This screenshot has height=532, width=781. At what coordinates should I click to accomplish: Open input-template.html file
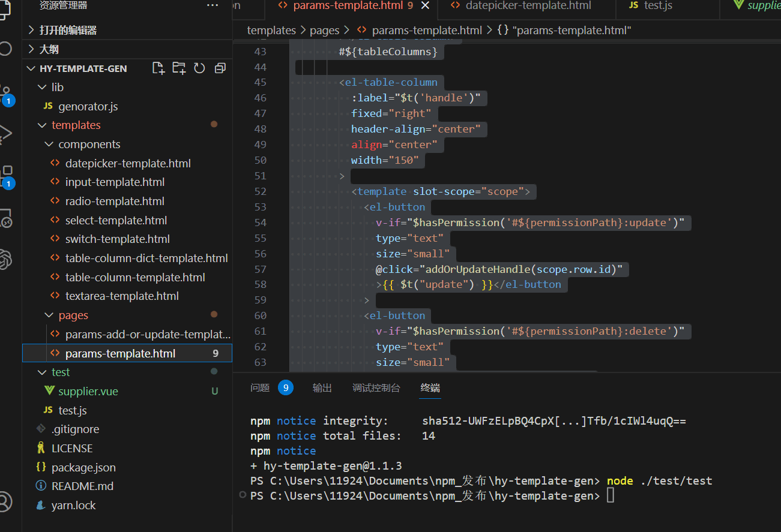pyautogui.click(x=127, y=182)
